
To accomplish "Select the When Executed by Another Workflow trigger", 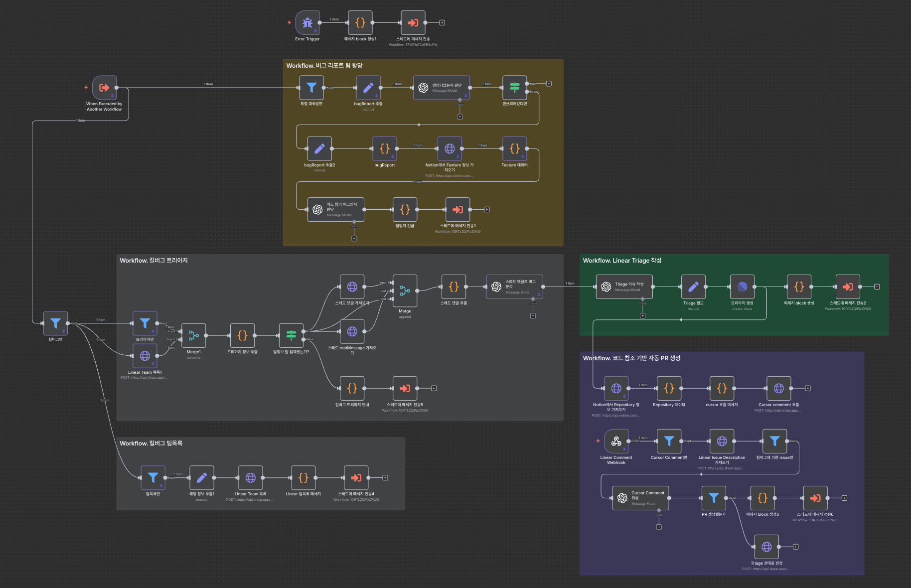I will tap(104, 88).
